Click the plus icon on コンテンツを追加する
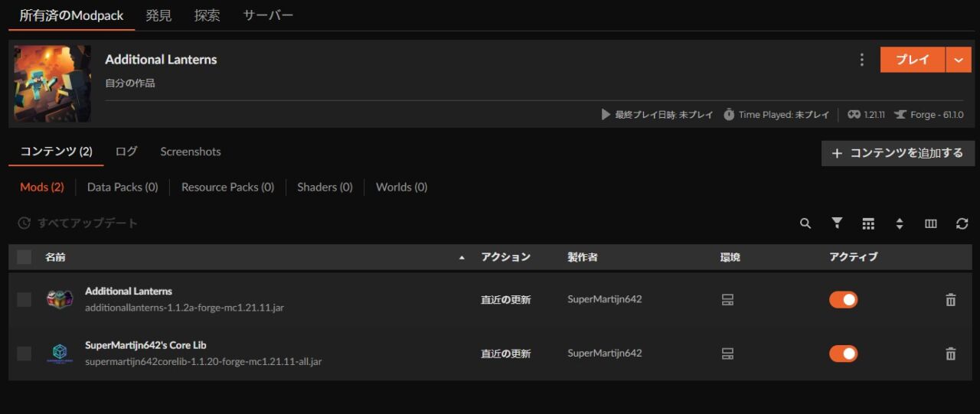The height and width of the screenshot is (414, 980). [x=837, y=153]
